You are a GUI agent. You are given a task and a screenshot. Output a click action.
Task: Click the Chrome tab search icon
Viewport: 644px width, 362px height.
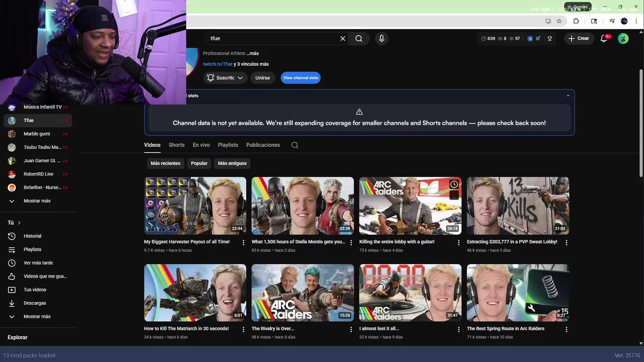click(x=594, y=21)
